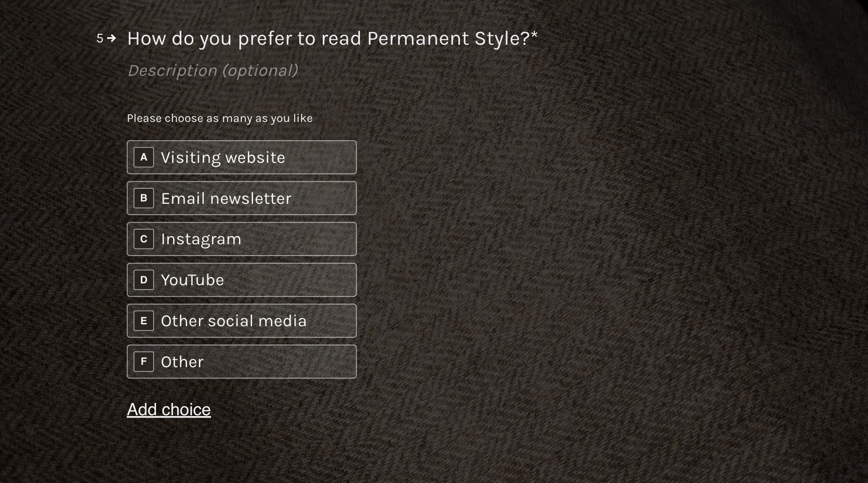
Task: Click the 'Please choose as many' helper text
Action: pos(220,118)
